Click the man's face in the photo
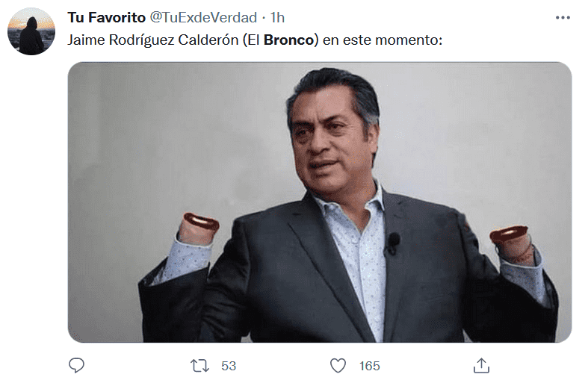Screen dimensions: 588x380 tap(330, 144)
